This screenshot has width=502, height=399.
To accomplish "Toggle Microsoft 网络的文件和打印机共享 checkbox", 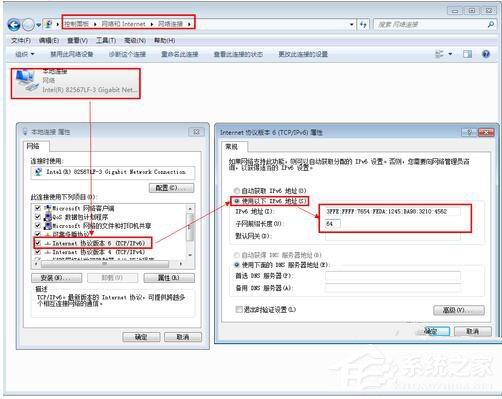I will tap(38, 225).
